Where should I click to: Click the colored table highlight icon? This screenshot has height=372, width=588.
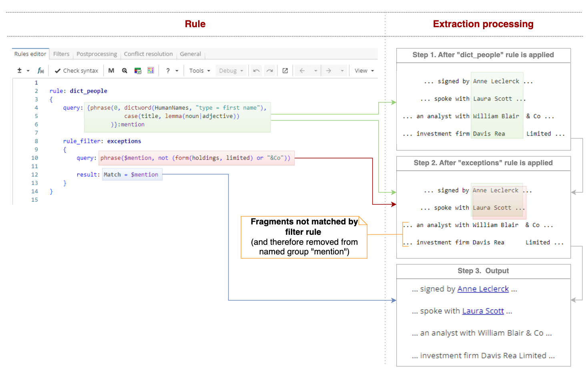138,70
